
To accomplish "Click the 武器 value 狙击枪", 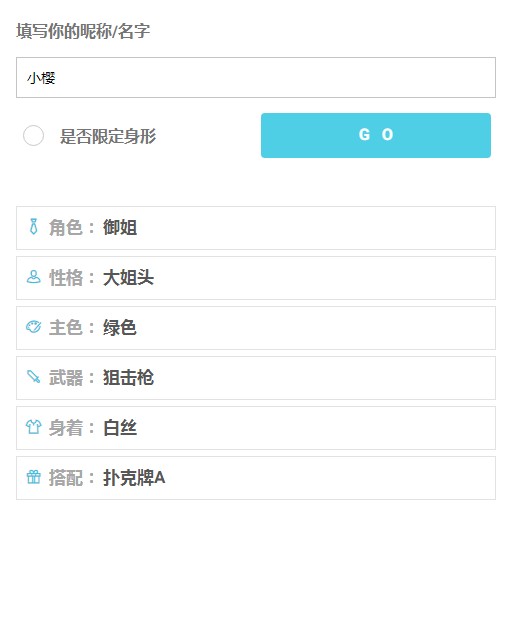I will (128, 377).
